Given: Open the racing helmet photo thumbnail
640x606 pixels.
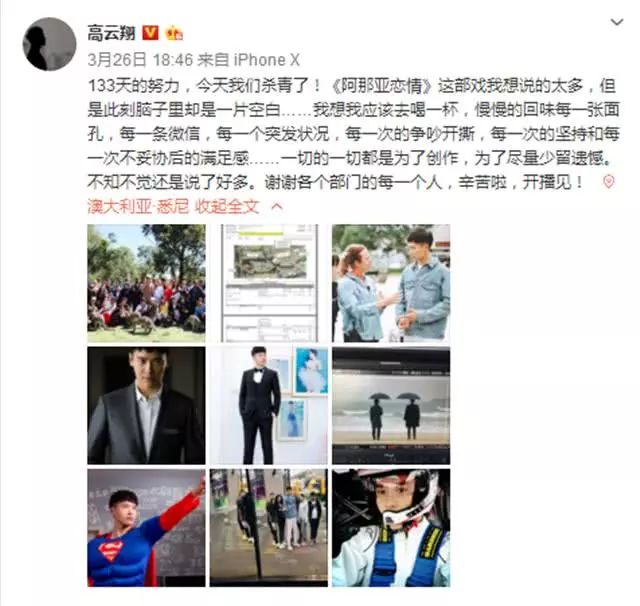Looking at the screenshot, I should tap(391, 528).
